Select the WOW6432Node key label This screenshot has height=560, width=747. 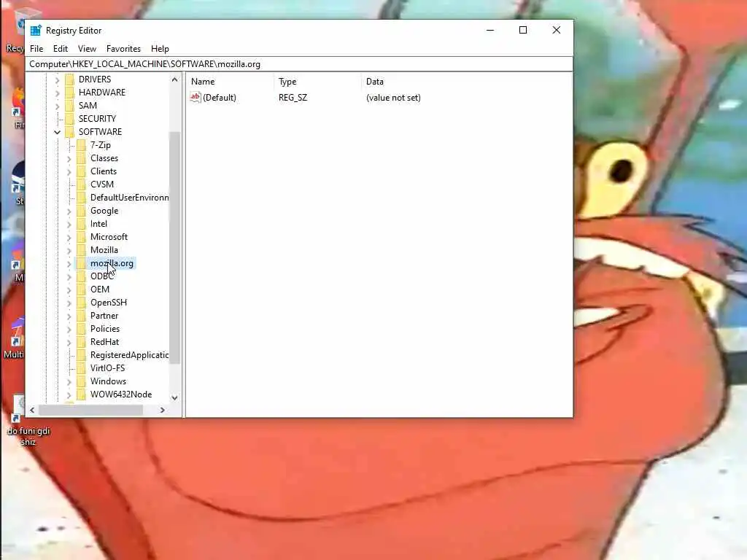click(x=121, y=394)
